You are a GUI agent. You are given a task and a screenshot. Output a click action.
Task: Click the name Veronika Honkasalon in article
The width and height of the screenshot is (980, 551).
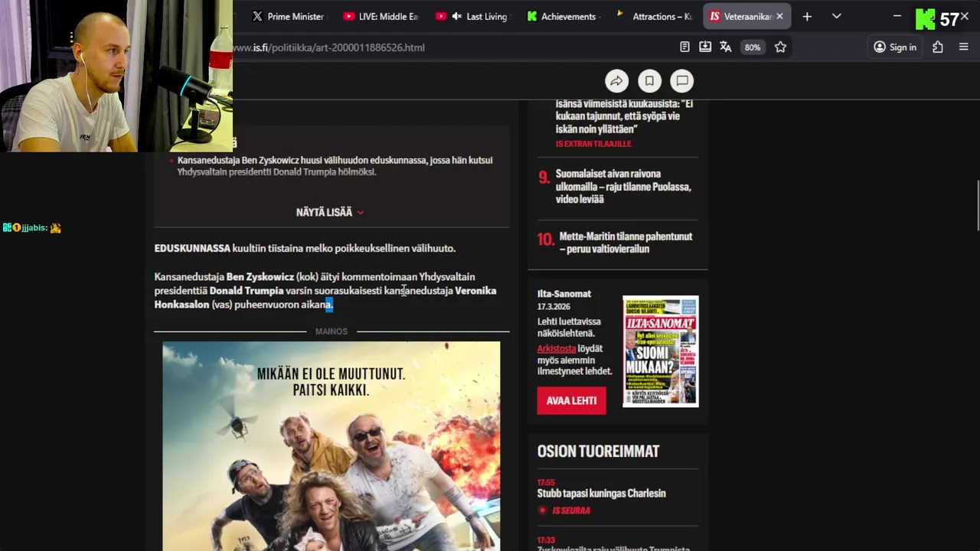tap(325, 298)
